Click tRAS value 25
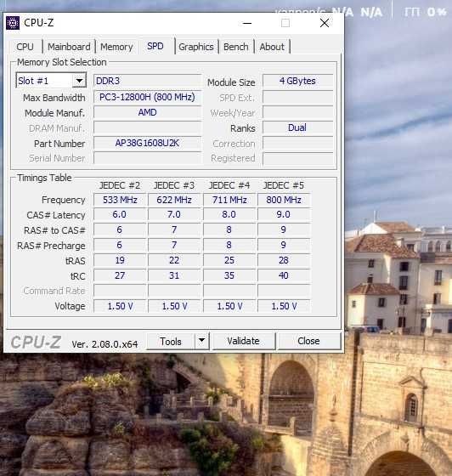This screenshot has width=452, height=476. (229, 260)
